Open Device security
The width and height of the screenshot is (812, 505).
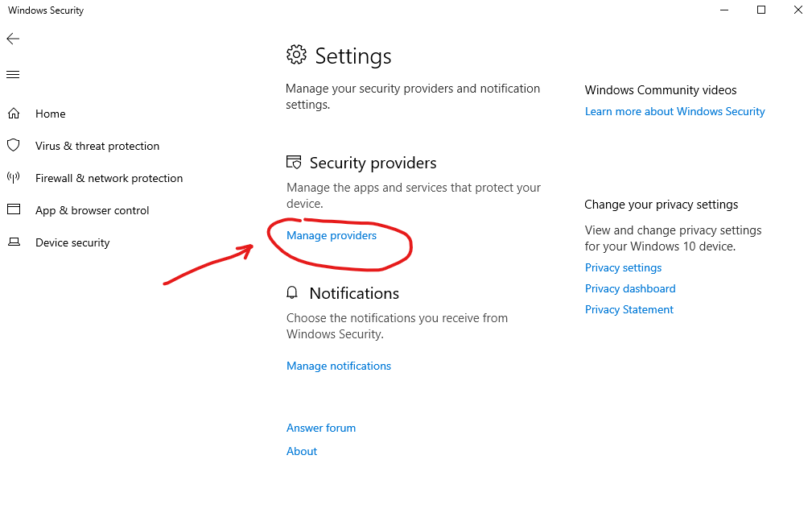(72, 242)
